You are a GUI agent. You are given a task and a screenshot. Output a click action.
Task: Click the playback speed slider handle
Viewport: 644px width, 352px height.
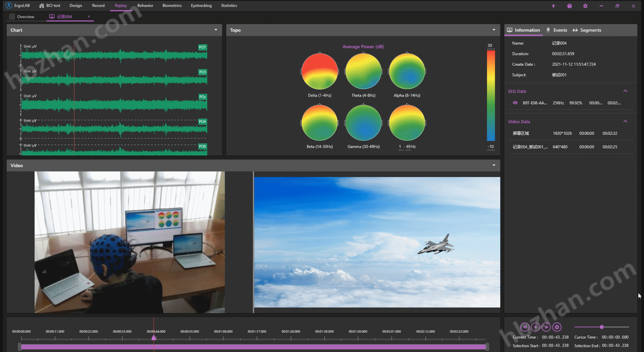602,327
